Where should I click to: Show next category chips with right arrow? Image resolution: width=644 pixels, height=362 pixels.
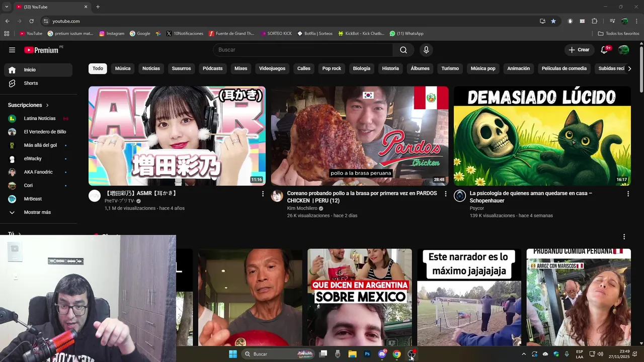coord(629,68)
